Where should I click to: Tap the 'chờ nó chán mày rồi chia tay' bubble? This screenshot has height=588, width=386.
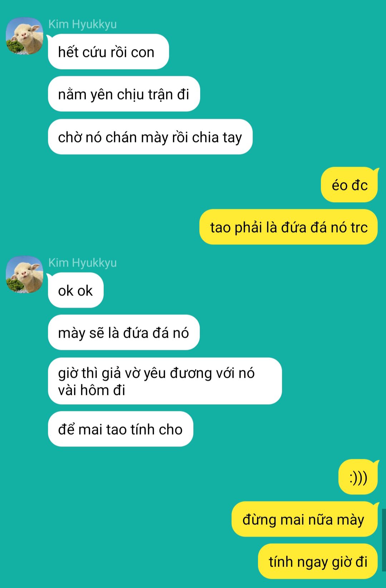coord(150,137)
